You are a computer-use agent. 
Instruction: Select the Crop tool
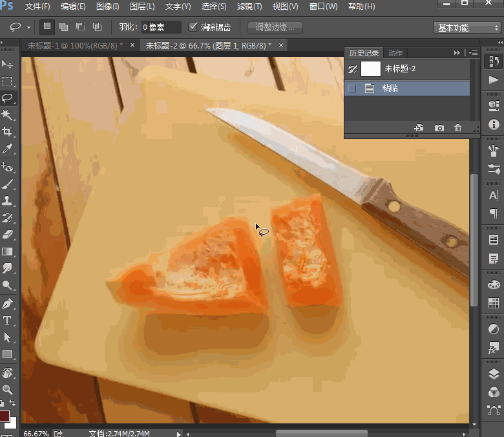(7, 131)
